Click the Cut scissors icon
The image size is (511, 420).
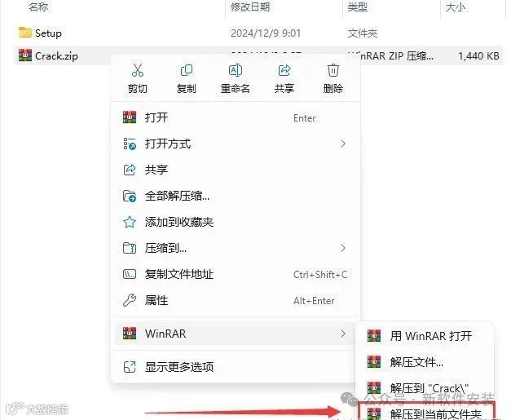coord(138,70)
